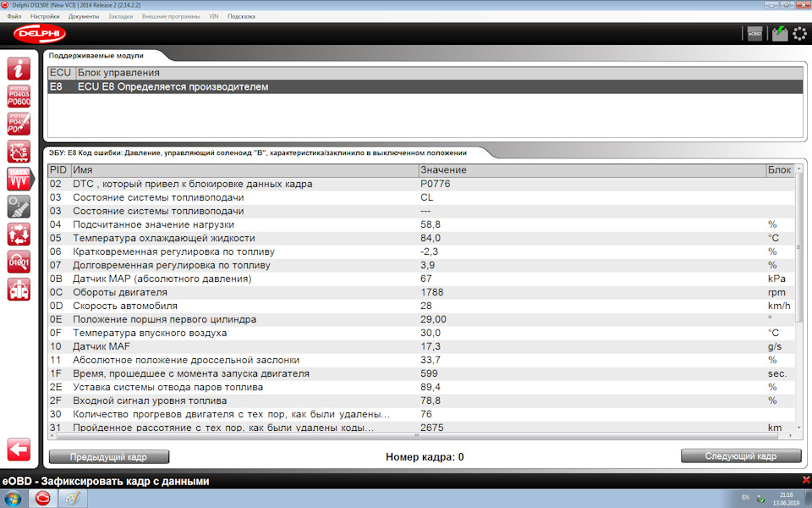Select row Абсолютное положение дроссельной заслонки

pyautogui.click(x=421, y=360)
